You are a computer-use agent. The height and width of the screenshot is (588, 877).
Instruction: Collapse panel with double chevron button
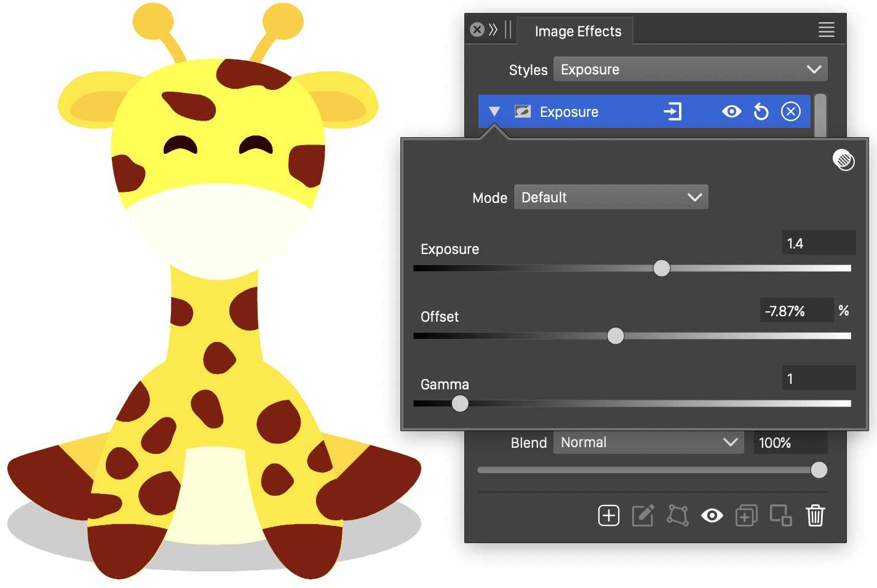(493, 30)
